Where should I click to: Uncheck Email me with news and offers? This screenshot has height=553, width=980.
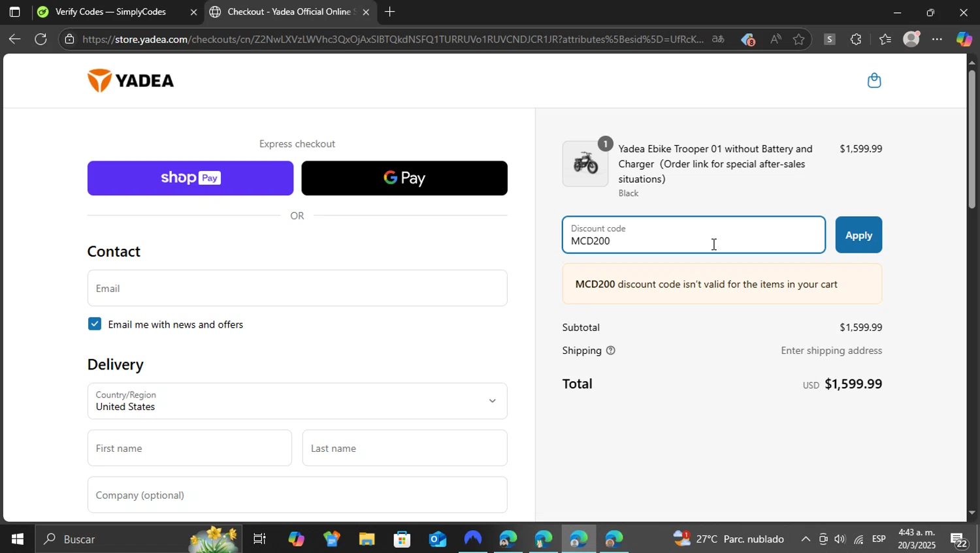[95, 324]
